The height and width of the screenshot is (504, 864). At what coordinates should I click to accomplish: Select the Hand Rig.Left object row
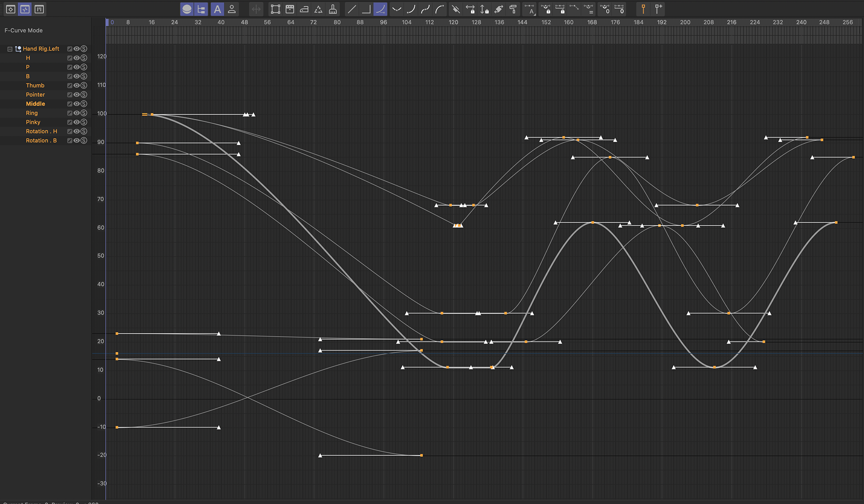pos(41,49)
